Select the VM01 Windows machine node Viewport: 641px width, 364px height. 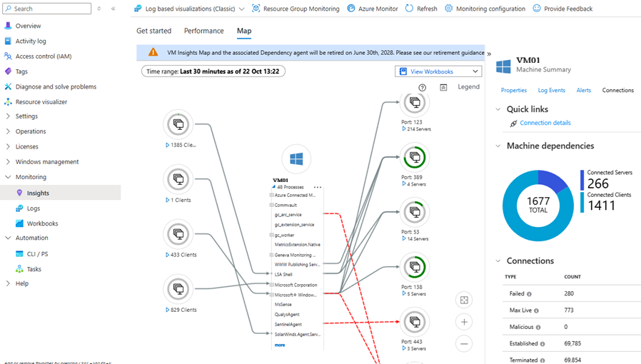tap(296, 159)
